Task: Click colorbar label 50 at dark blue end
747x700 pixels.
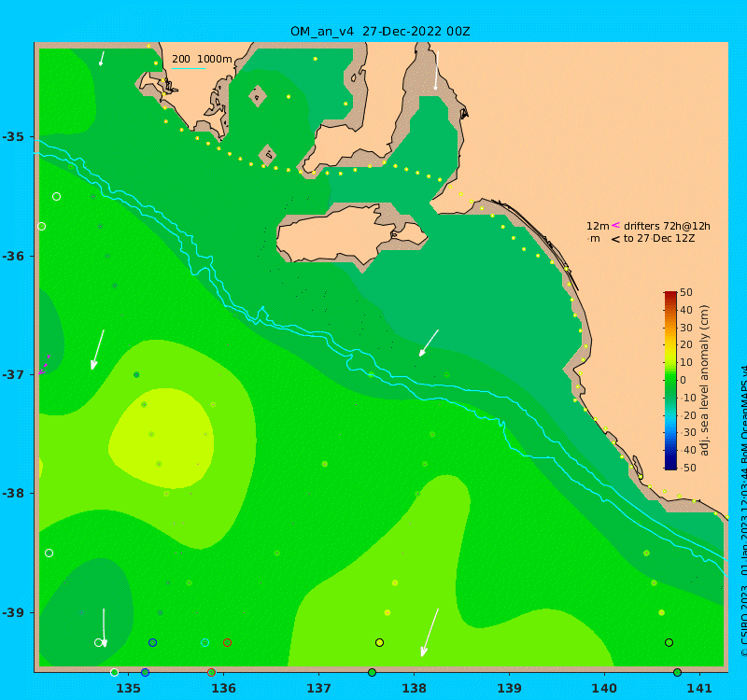Action: tap(689, 468)
